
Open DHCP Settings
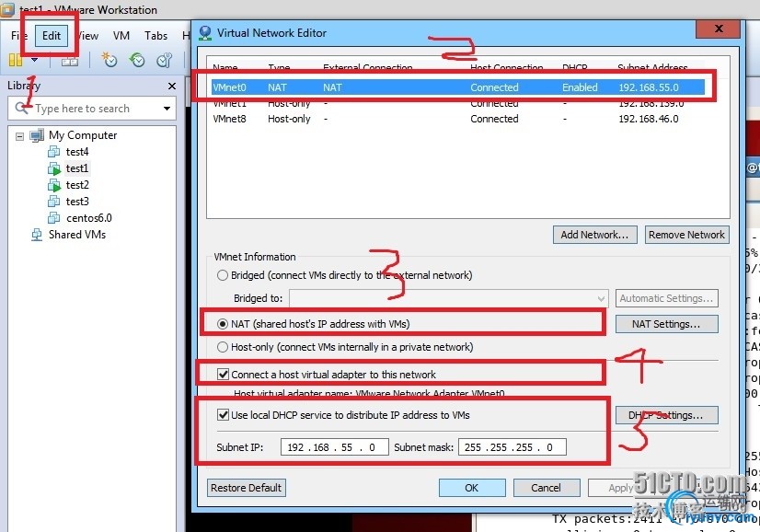(x=666, y=415)
